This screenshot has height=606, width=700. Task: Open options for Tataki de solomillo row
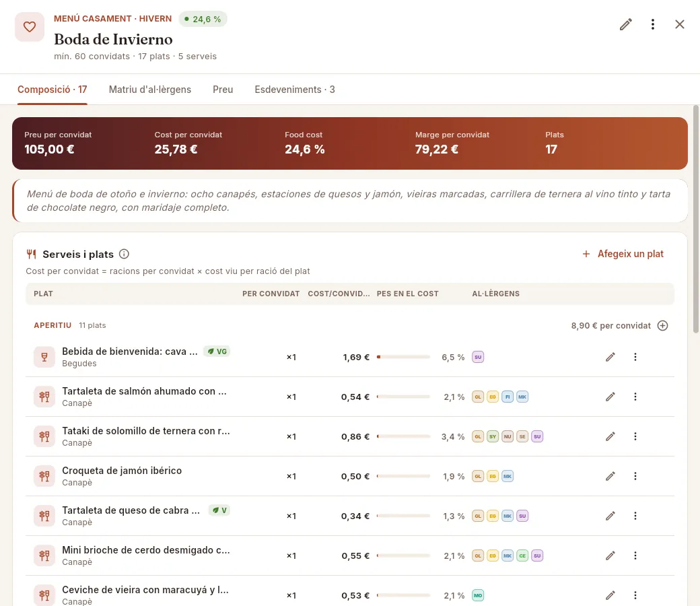(635, 436)
